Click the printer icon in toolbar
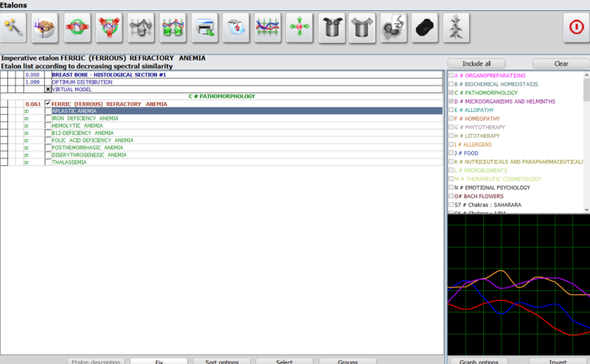The height and width of the screenshot is (364, 590). [x=204, y=28]
